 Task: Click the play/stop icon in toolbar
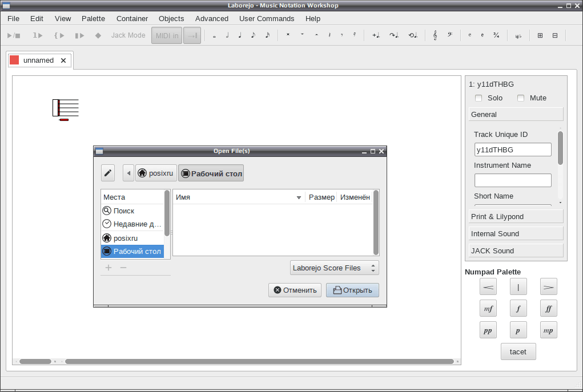click(14, 36)
